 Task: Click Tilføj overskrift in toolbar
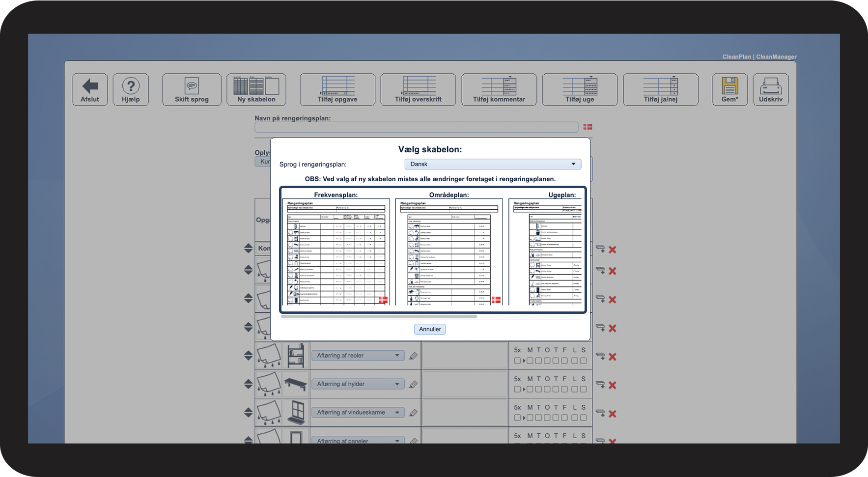tap(418, 90)
